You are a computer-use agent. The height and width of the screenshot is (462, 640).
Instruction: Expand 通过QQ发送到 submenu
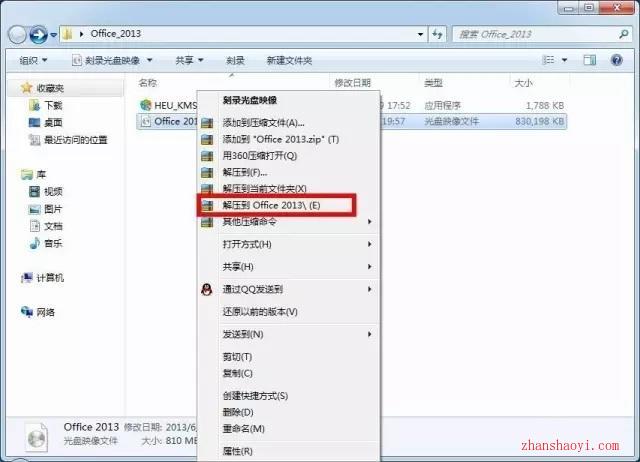coord(289,289)
